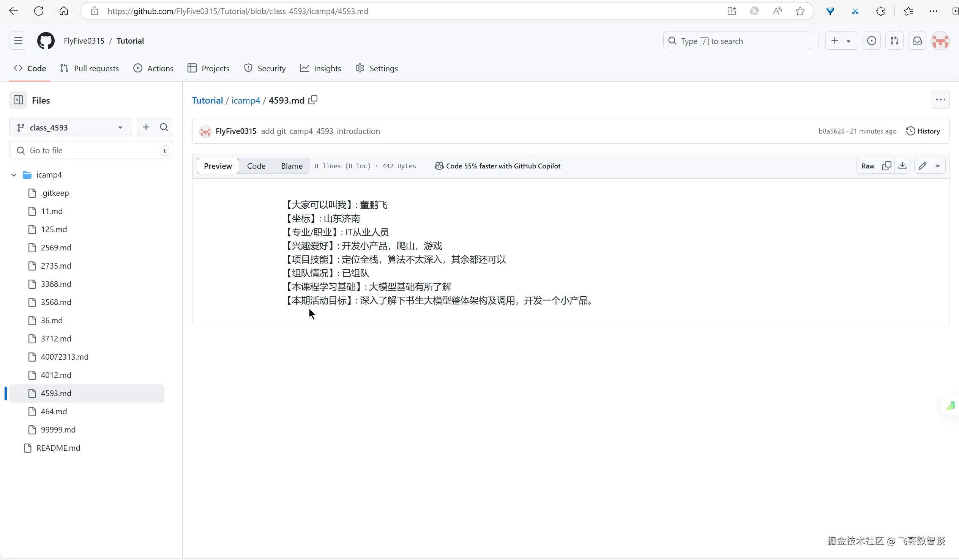The height and width of the screenshot is (560, 959).
Task: Copy file path next to 4593.md
Action: click(313, 100)
